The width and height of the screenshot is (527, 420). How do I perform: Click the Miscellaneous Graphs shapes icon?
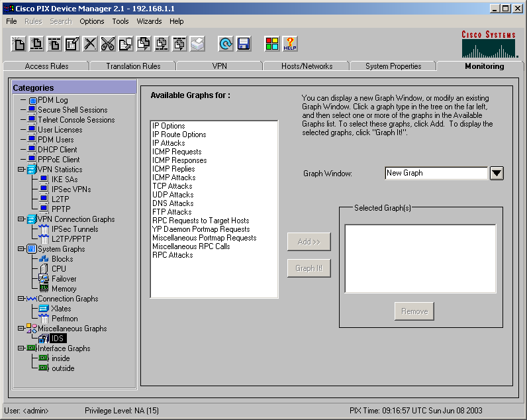[32, 329]
